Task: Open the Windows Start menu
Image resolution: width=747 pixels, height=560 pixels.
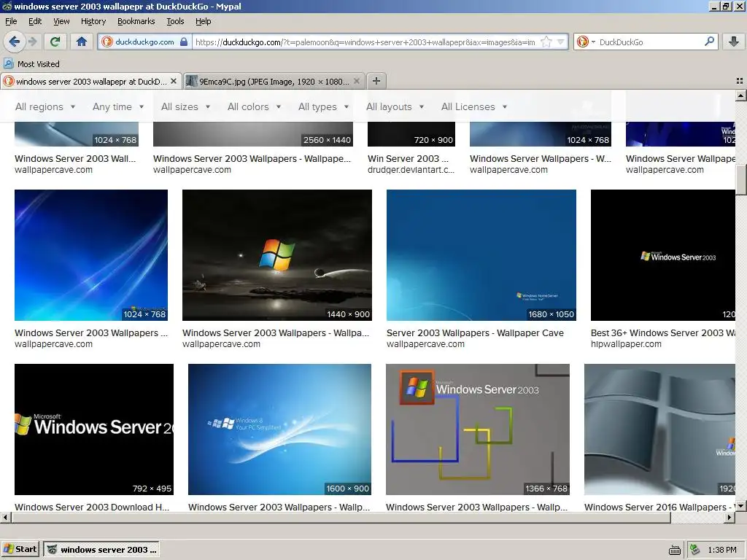Action: (20, 550)
